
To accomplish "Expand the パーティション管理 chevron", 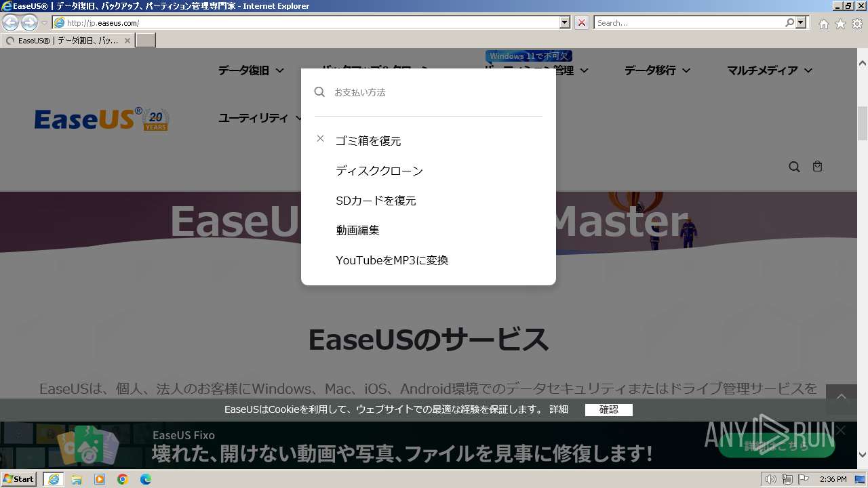I will pyautogui.click(x=584, y=70).
